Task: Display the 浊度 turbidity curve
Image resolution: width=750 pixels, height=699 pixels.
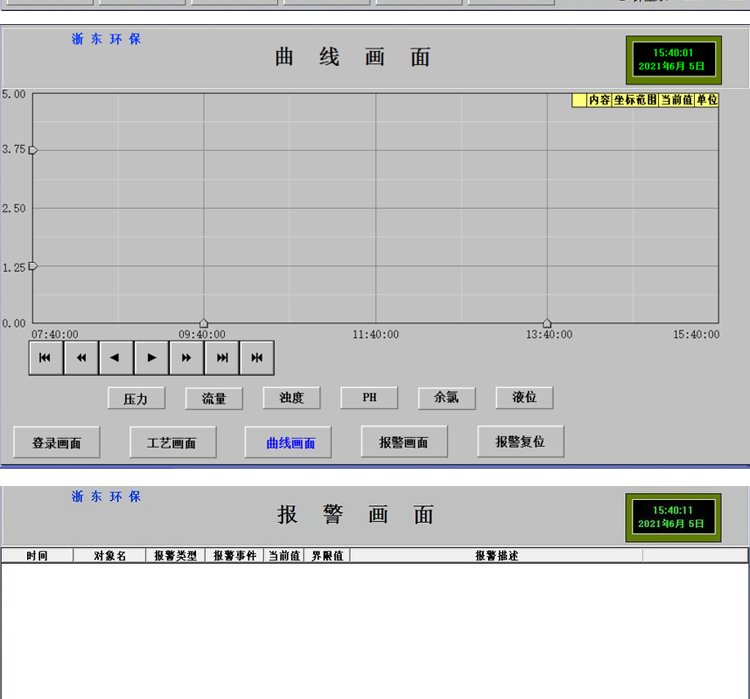Action: pos(291,397)
